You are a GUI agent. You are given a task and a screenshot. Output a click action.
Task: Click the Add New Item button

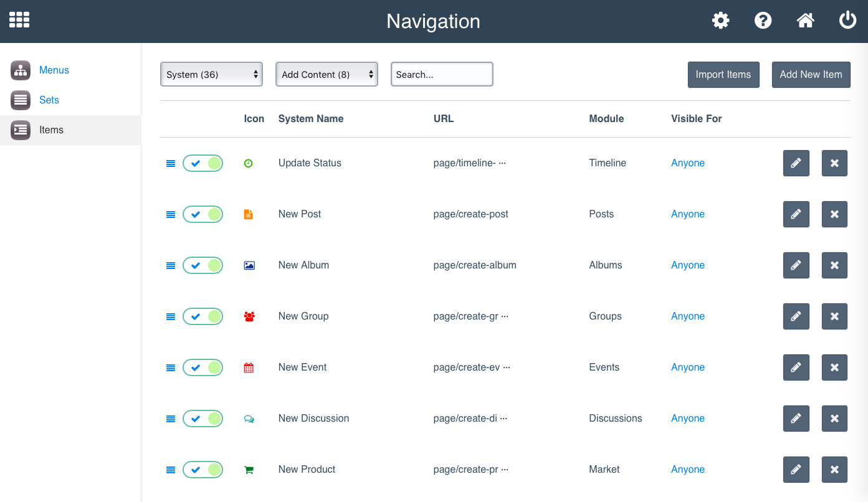pyautogui.click(x=811, y=74)
